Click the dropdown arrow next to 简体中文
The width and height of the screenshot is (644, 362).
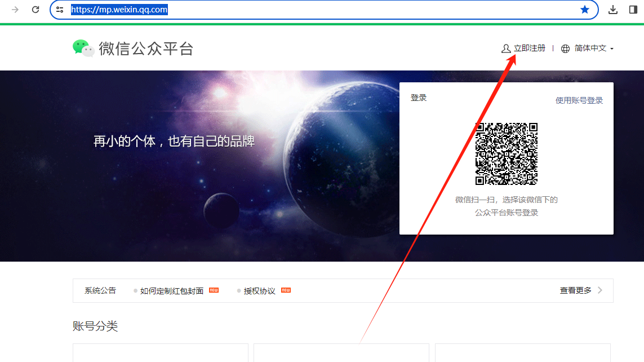coord(612,49)
